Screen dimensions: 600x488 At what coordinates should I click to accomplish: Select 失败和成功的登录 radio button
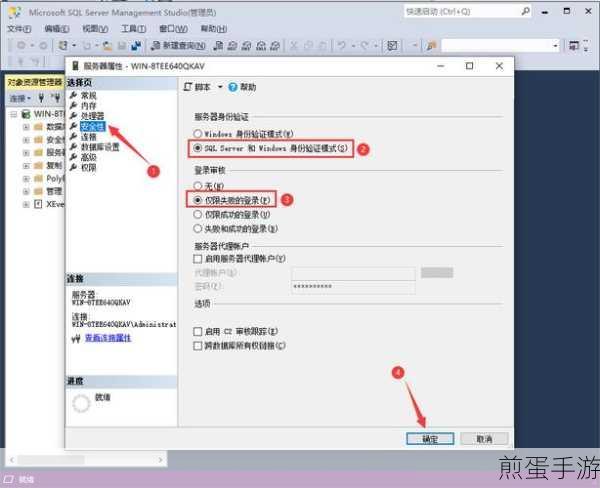click(197, 228)
